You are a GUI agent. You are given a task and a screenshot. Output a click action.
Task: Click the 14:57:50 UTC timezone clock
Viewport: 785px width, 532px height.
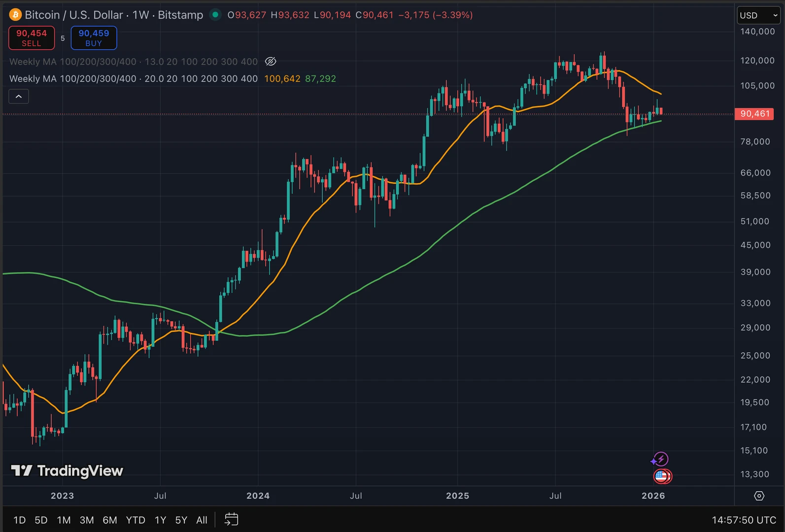[x=744, y=520]
